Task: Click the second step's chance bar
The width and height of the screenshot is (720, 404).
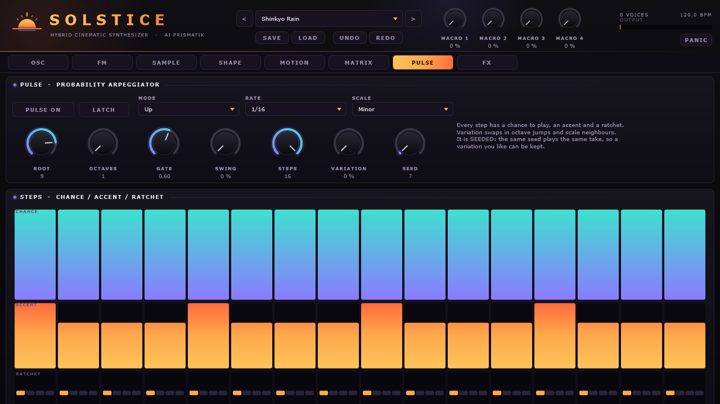Action: 79,254
